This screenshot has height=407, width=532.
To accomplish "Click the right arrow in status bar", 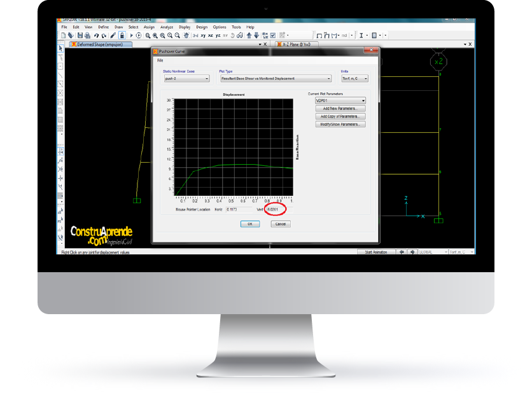I will click(412, 252).
